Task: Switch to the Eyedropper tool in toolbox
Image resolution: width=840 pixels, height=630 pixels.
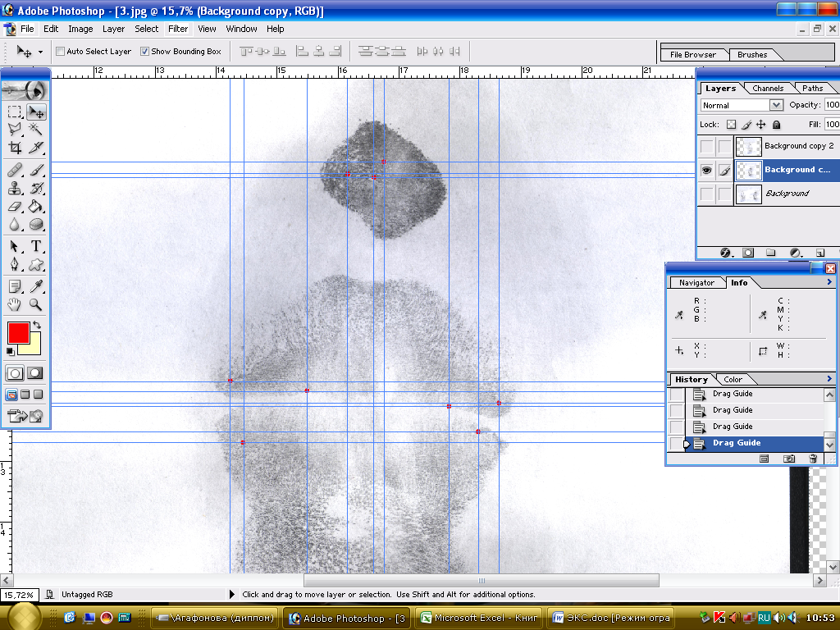Action: [36, 286]
